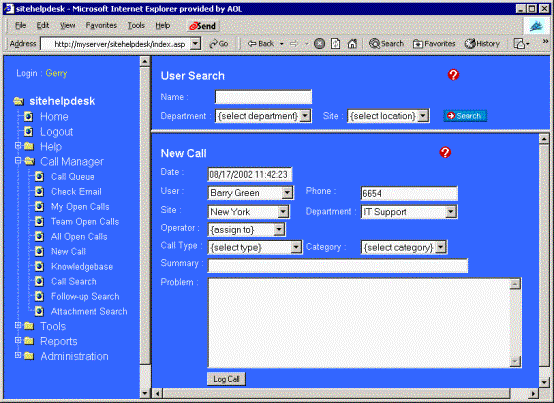The image size is (554, 403).
Task: Click the Favorites toolbar button
Action: pos(434,43)
